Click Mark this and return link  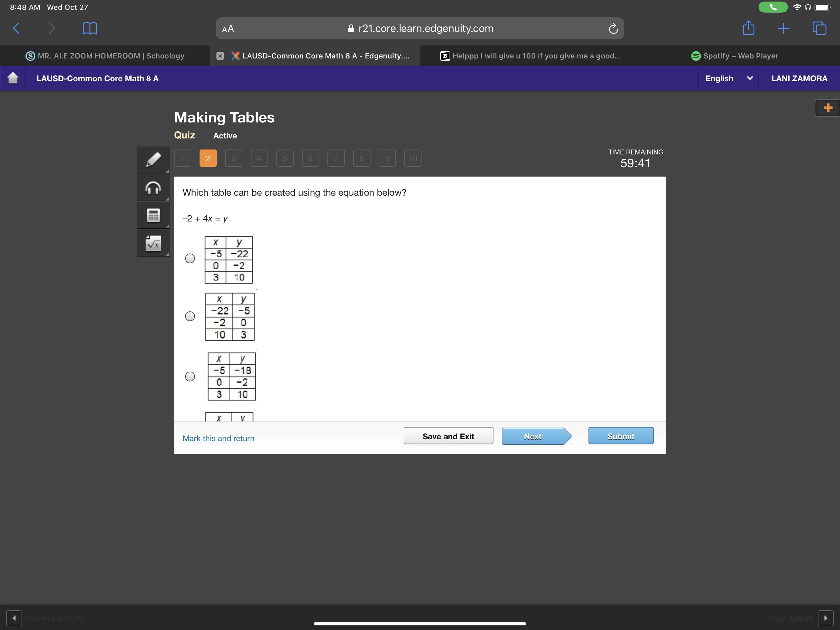click(218, 438)
